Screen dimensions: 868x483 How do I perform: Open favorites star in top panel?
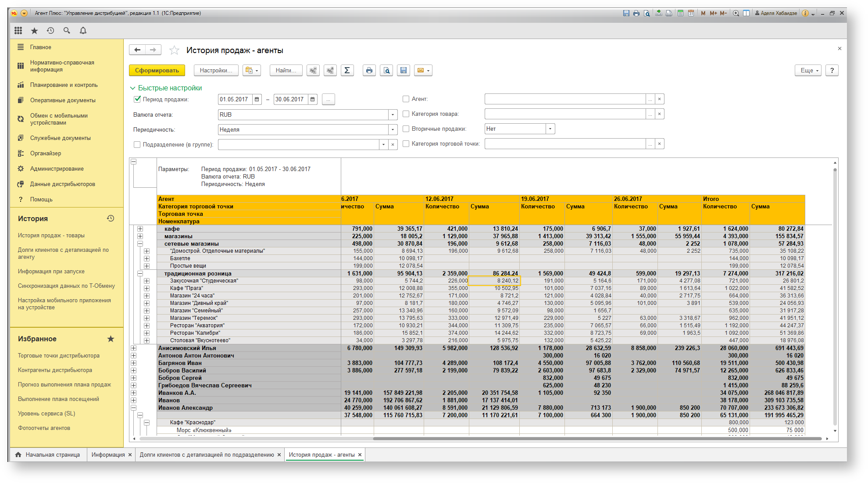tap(34, 30)
